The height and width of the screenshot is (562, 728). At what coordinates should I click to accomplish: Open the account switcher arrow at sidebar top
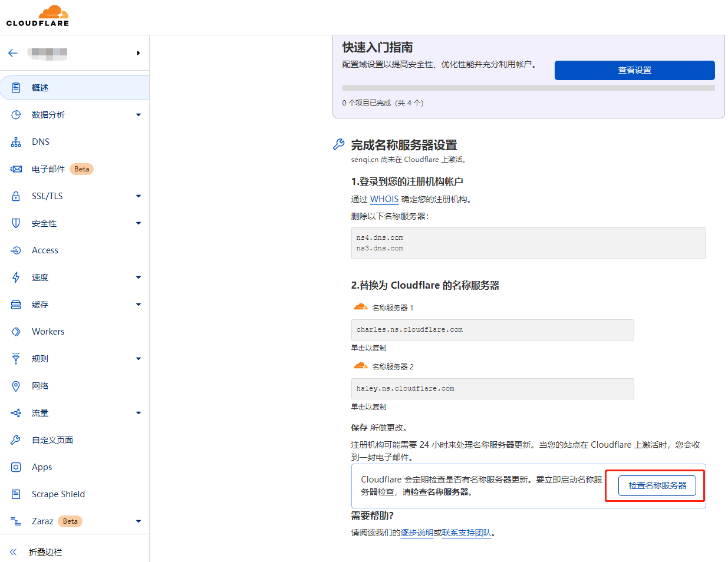tap(139, 53)
